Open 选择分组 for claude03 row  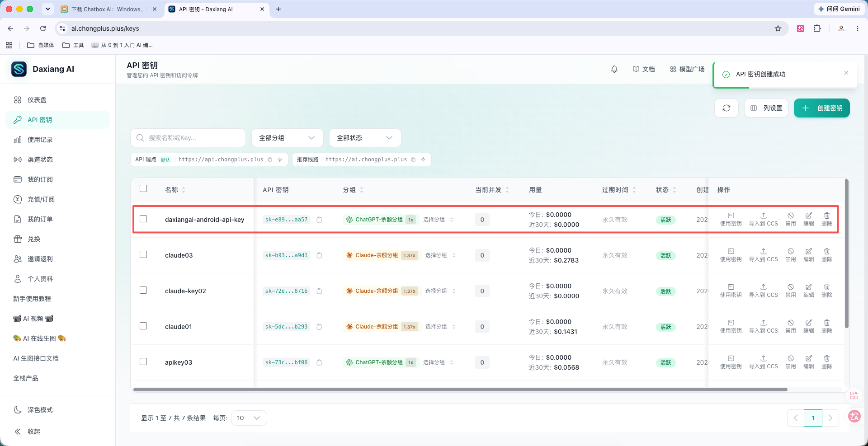point(440,255)
